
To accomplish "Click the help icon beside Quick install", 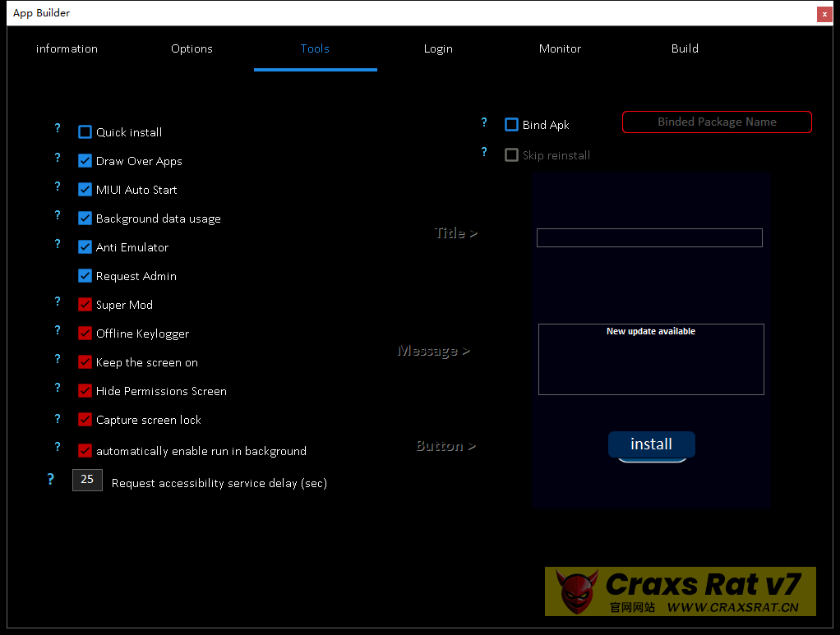I will tap(57, 128).
